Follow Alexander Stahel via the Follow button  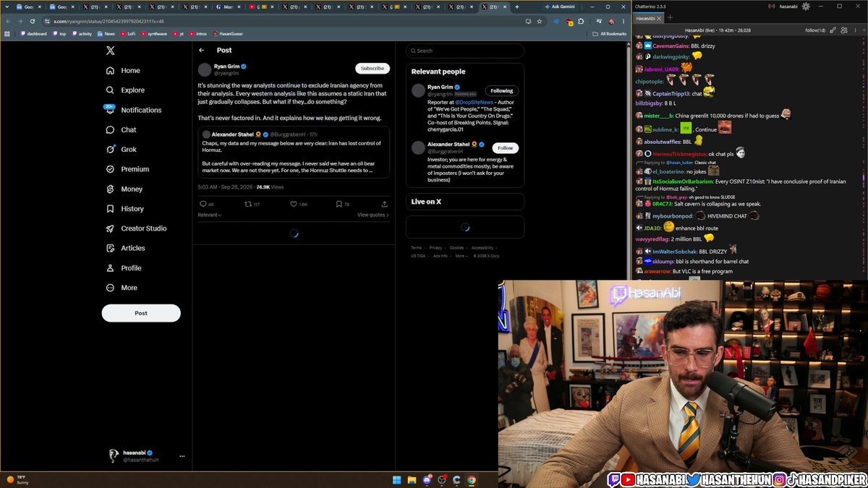click(506, 148)
